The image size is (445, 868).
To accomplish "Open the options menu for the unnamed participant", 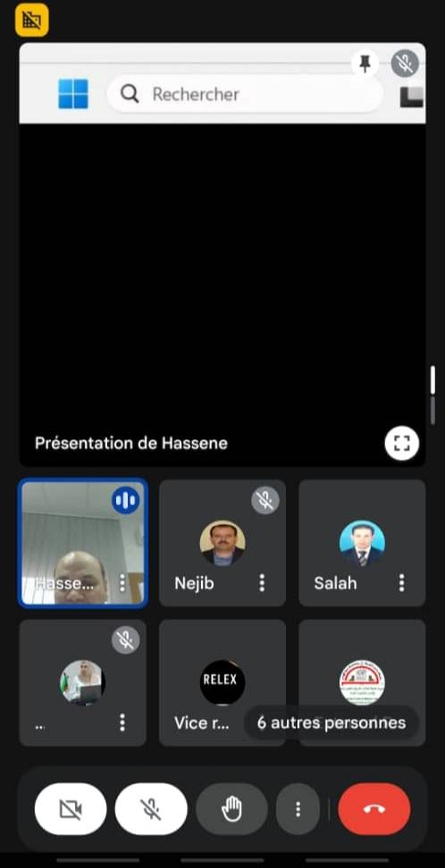I will (122, 722).
